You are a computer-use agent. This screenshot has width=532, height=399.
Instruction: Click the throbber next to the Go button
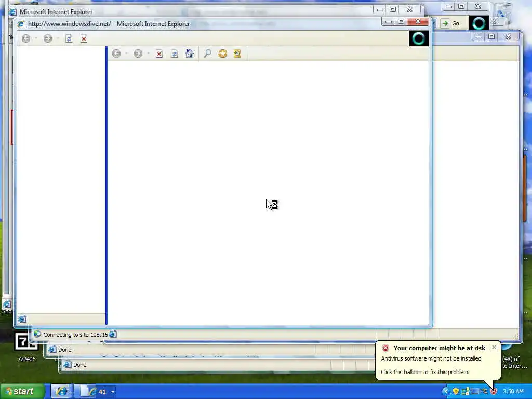(x=478, y=23)
